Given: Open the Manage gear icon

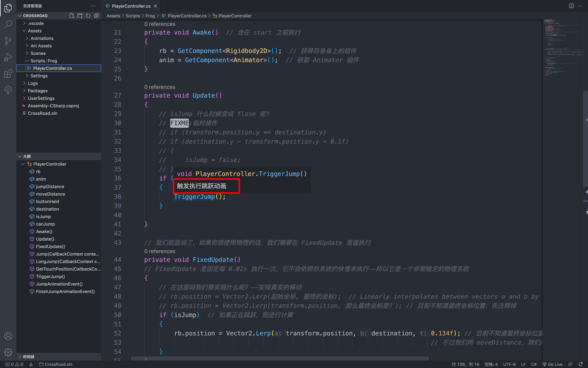Looking at the screenshot, I should point(8,352).
